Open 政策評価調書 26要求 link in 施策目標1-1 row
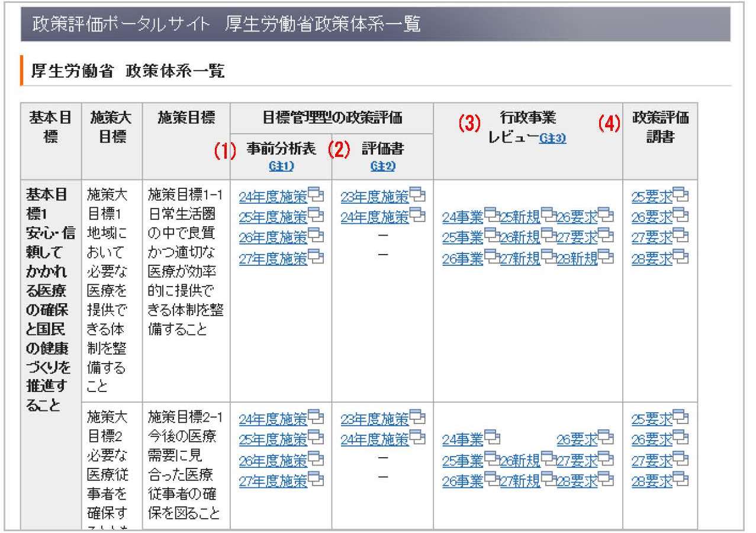Image resolution: width=756 pixels, height=533 pixels. (653, 216)
